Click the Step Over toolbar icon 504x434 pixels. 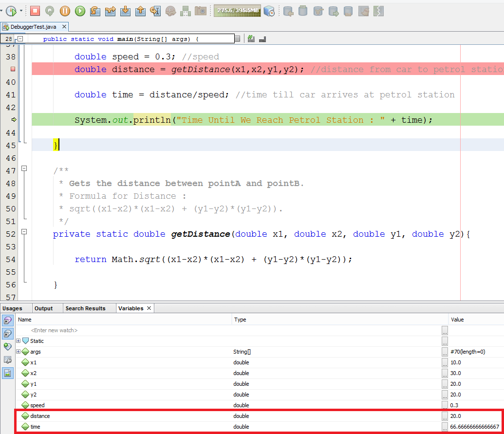(95, 10)
